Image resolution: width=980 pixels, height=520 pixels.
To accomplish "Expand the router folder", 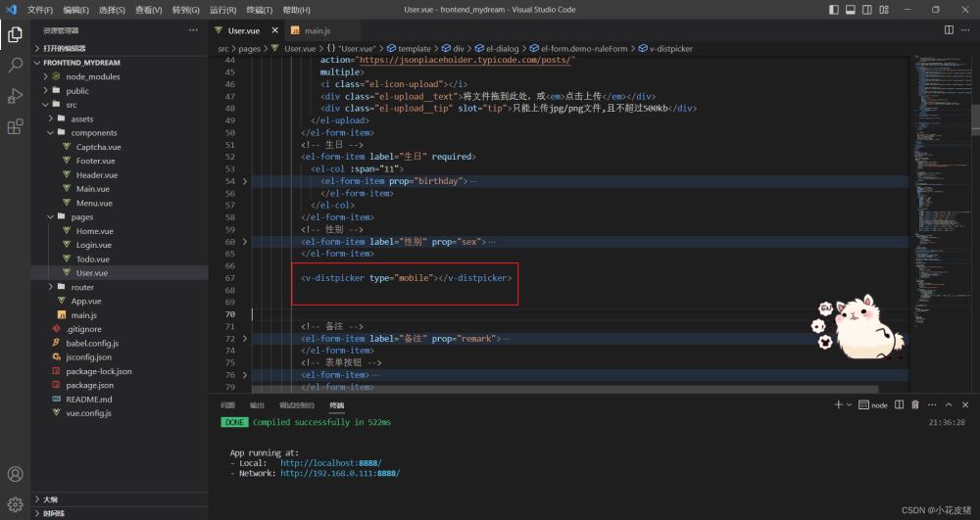I will pyautogui.click(x=83, y=287).
